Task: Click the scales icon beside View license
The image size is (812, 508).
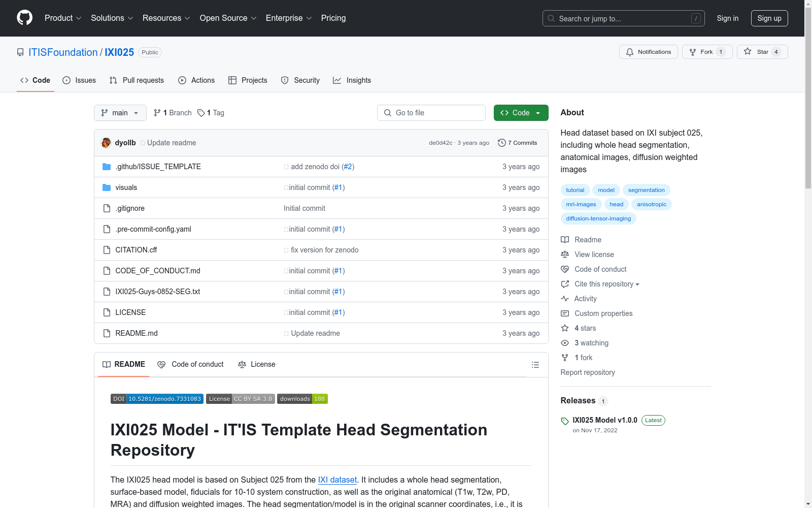Action: coord(565,255)
